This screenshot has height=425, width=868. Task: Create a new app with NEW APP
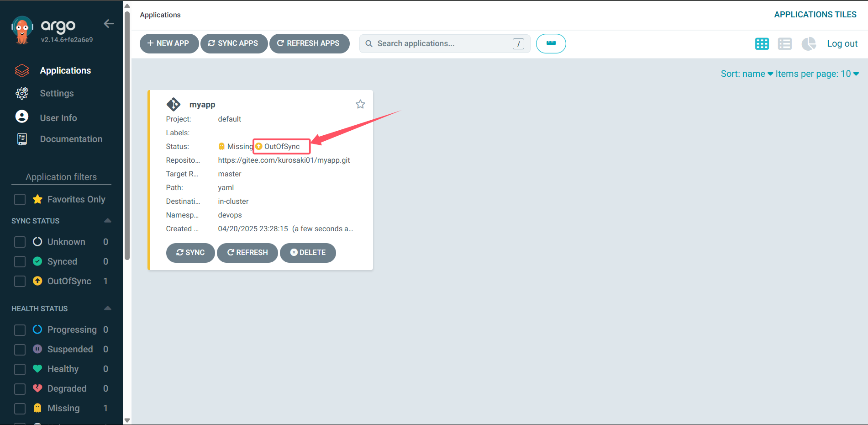[x=169, y=43]
